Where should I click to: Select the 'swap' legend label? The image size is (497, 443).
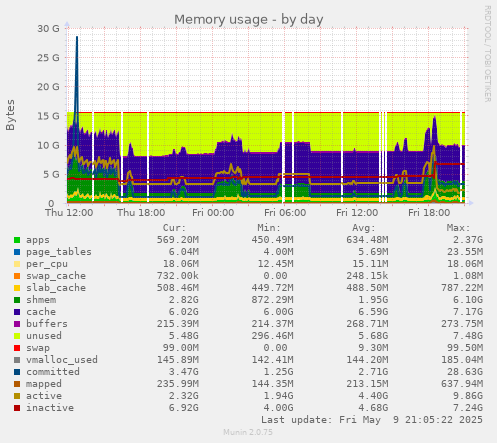[x=38, y=348]
